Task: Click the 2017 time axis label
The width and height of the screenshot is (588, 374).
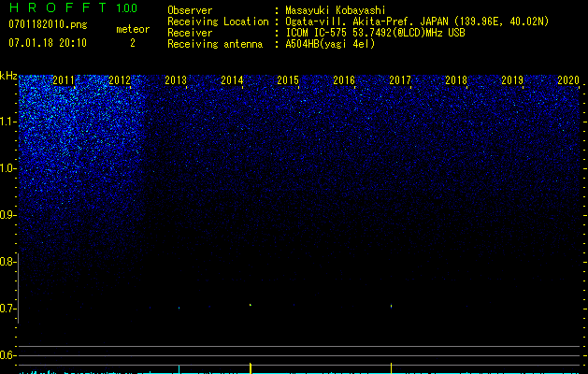Action: coord(400,79)
